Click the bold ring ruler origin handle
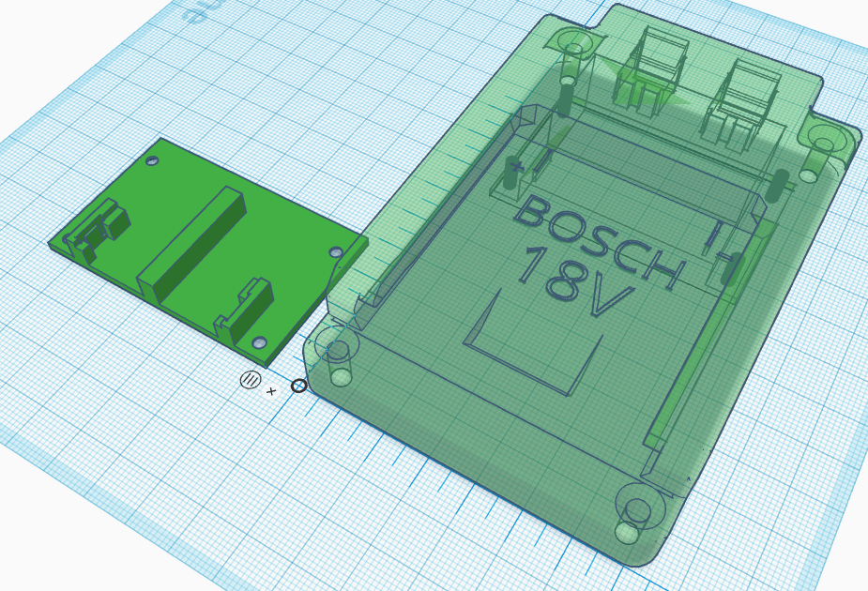The width and height of the screenshot is (868, 591). tap(299, 386)
